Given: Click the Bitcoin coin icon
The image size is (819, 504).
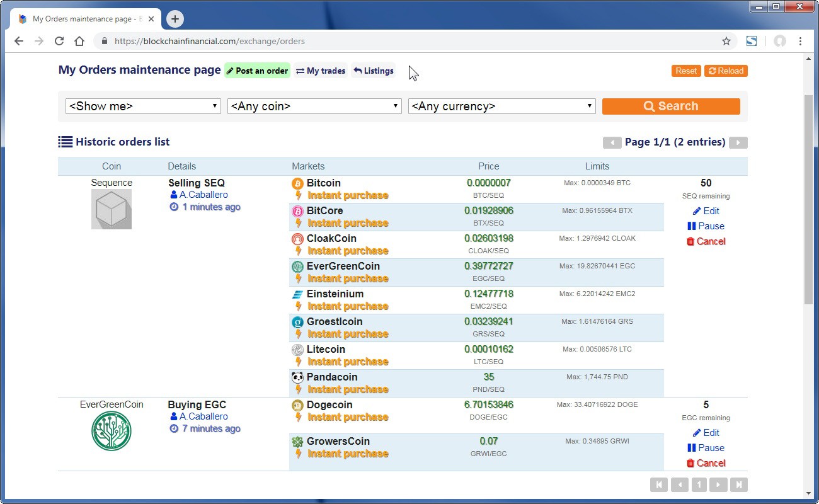Looking at the screenshot, I should click(x=297, y=183).
